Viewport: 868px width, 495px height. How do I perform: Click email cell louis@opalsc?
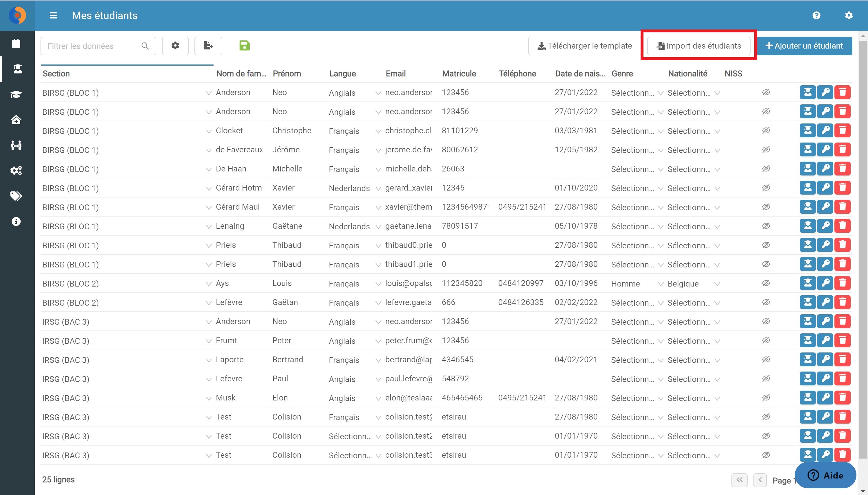409,283
